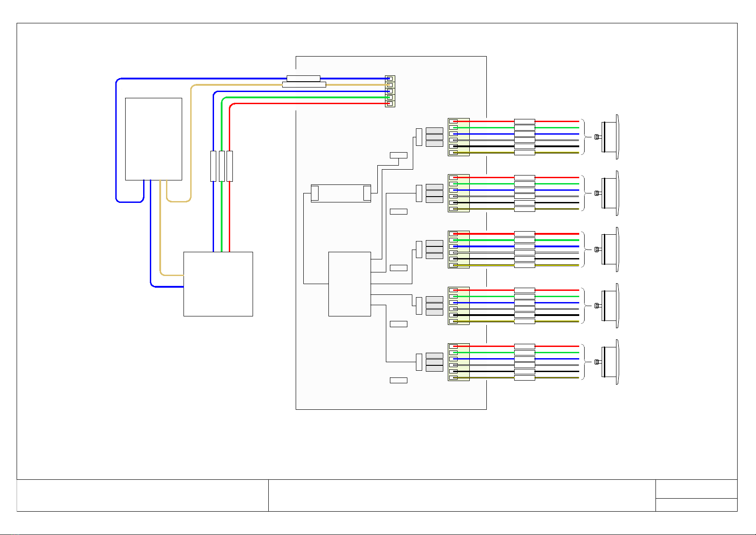Click the label box on the top horizontal blue wire

click(x=303, y=79)
